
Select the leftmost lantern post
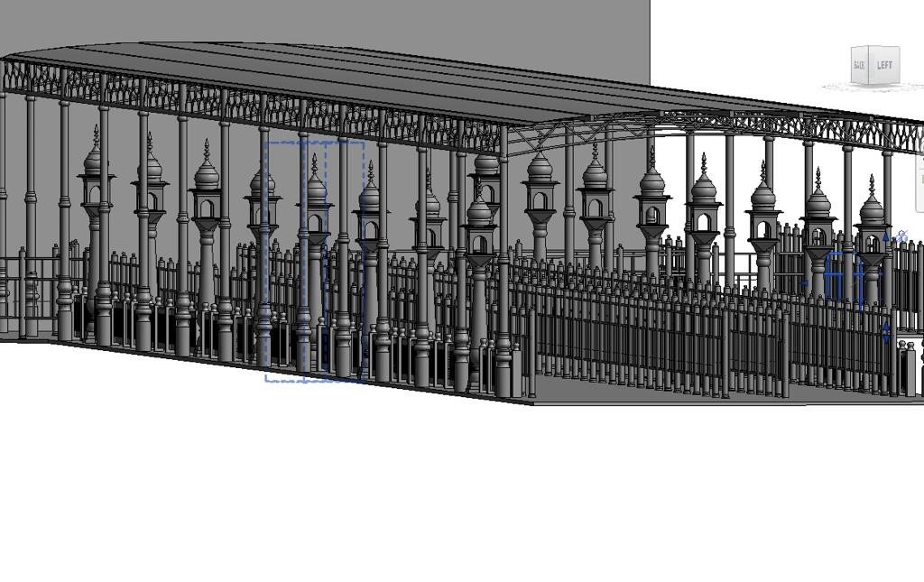click(x=95, y=180)
